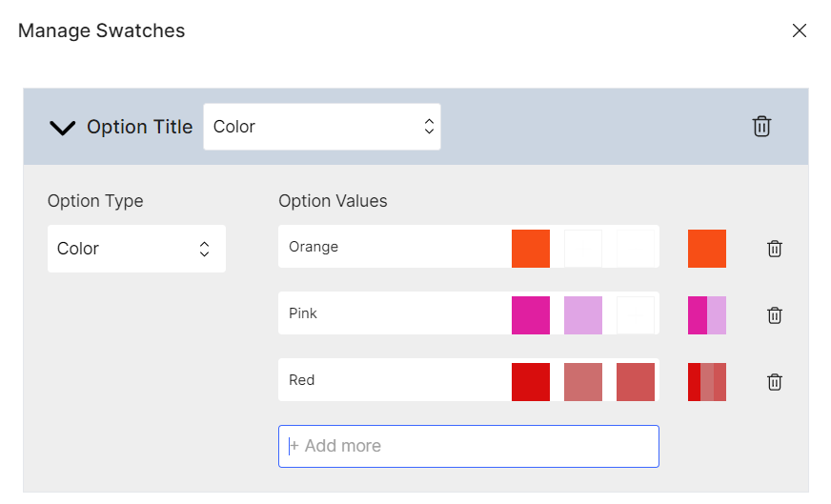Open the Option Type dropdown
This screenshot has width=831, height=504.
[136, 249]
